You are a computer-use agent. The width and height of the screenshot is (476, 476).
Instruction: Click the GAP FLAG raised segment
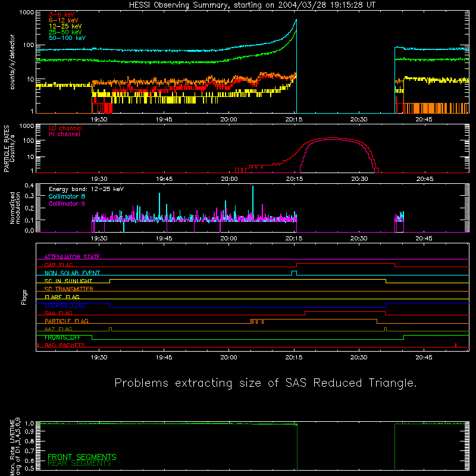pos(346,264)
